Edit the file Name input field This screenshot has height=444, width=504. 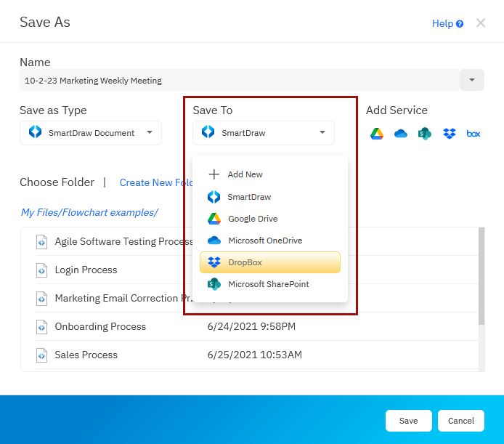pyautogui.click(x=240, y=80)
